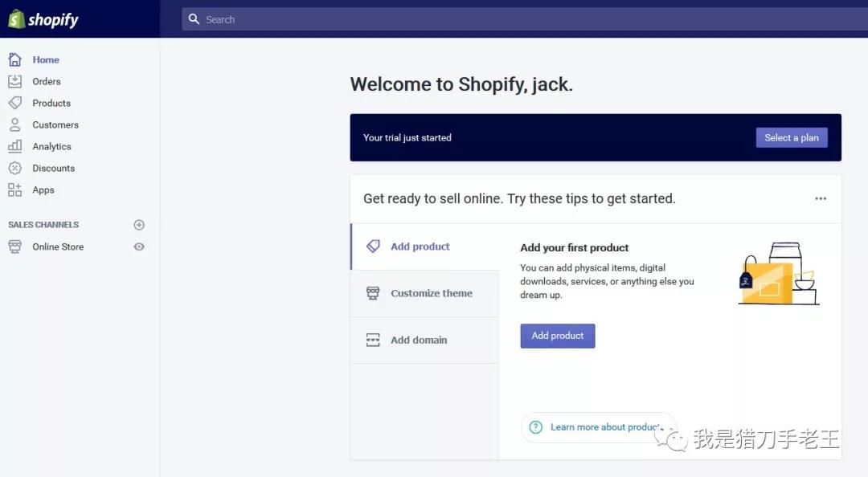The image size is (868, 477).
Task: Open Online Store under Sales Channels
Action: [57, 247]
